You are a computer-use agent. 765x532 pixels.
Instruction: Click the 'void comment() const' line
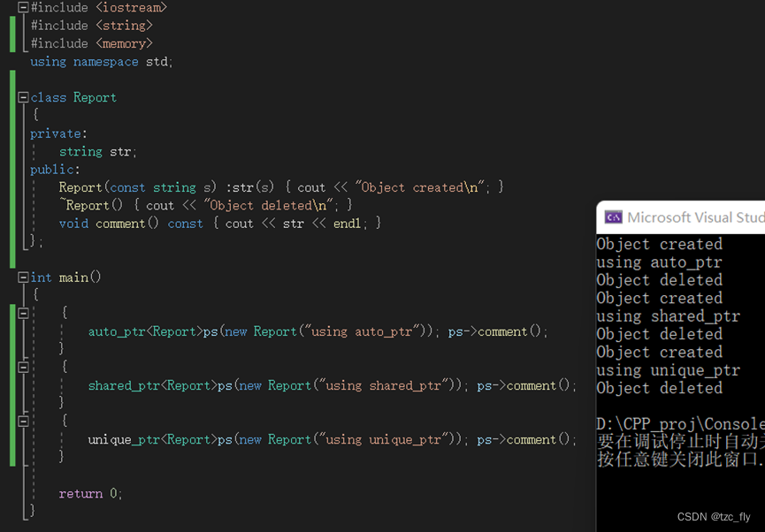point(220,224)
